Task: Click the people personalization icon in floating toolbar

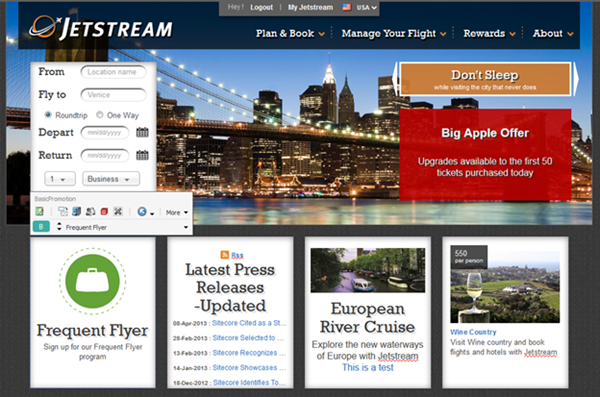Action: [91, 211]
